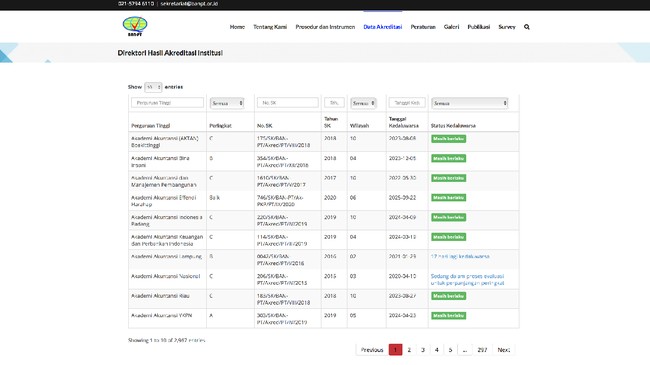Click Akademi Akuntansi (AKTAN) Bukittinggi row name

(x=165, y=142)
